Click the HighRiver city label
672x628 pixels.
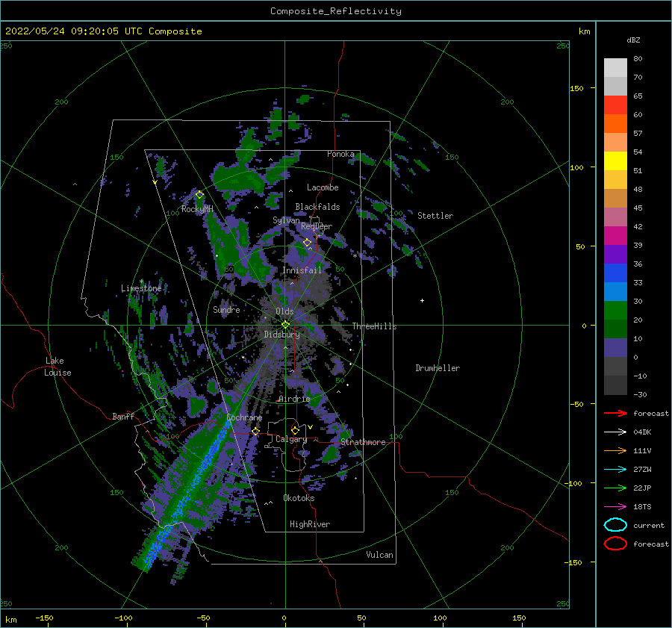click(x=310, y=524)
